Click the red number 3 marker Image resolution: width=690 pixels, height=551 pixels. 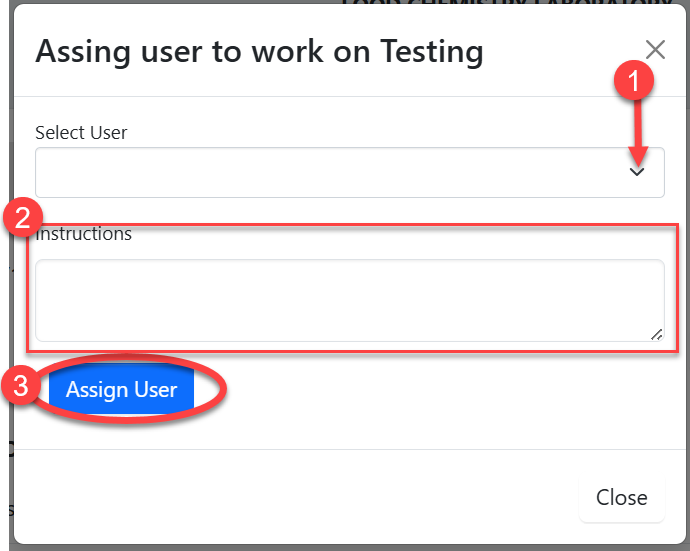point(20,389)
